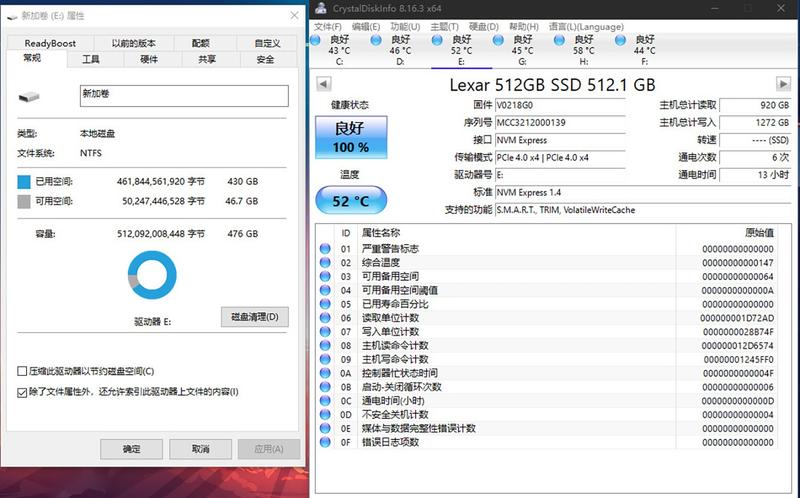Image resolution: width=800 pixels, height=498 pixels.
Task: Uncheck 允许索引此驱动器上文件的内容 checkbox
Action: coord(22,392)
